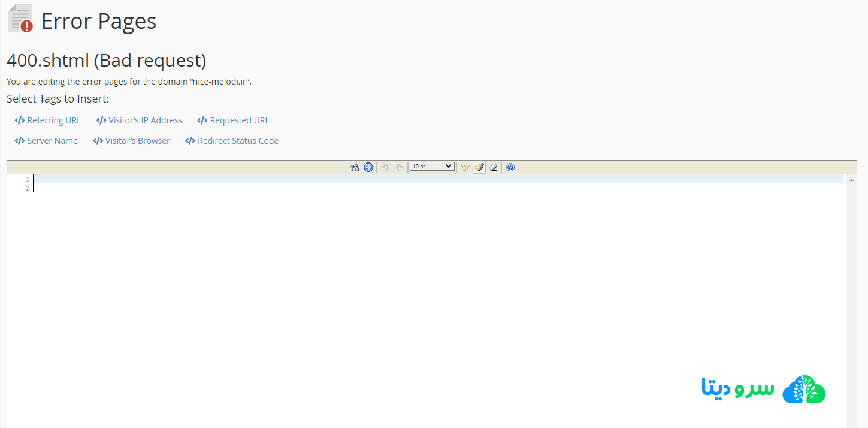Viewport: 868px width, 428px height.
Task: Insert the Referring URL tag
Action: [x=48, y=120]
